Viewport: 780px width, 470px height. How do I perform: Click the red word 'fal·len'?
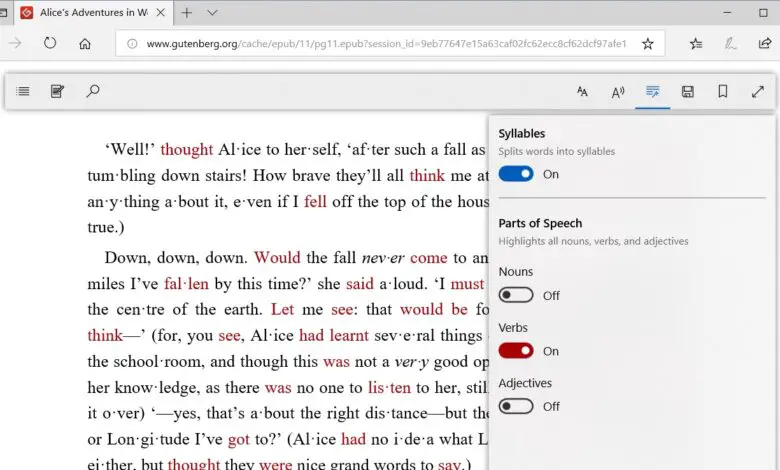click(x=186, y=283)
